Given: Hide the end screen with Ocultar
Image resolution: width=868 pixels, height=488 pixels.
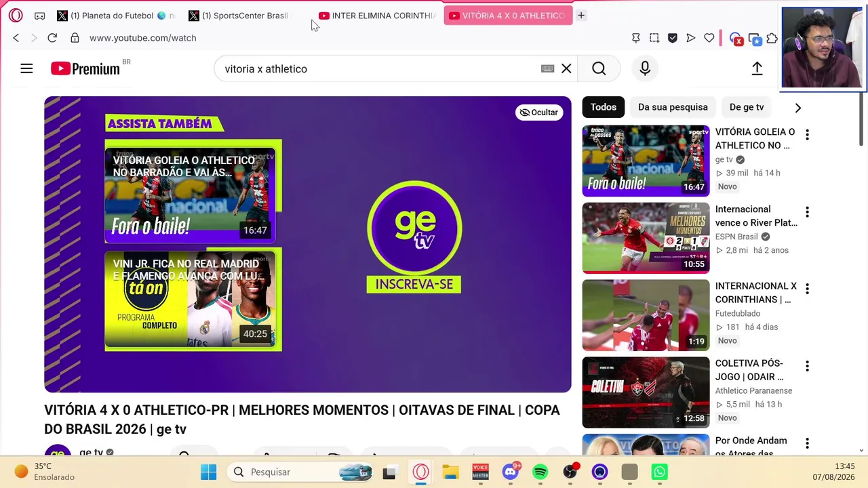Looking at the screenshot, I should [539, 113].
